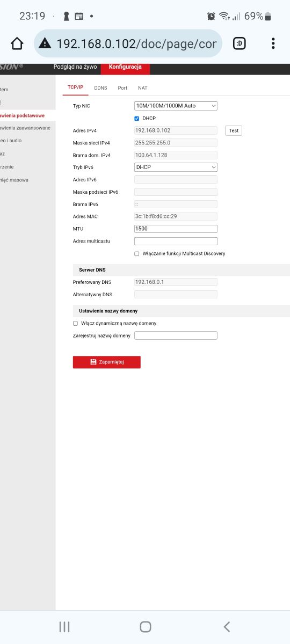Tap the Android back navigation arrow
Image resolution: width=290 pixels, height=644 pixels.
click(227, 626)
